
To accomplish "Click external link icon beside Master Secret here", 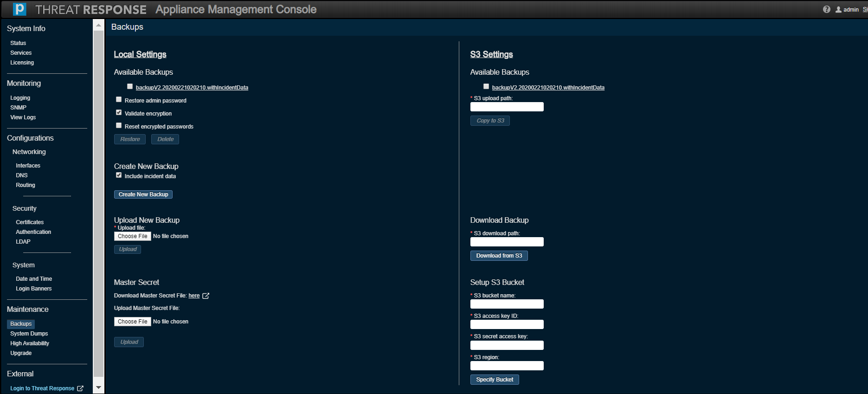I will pos(206,296).
